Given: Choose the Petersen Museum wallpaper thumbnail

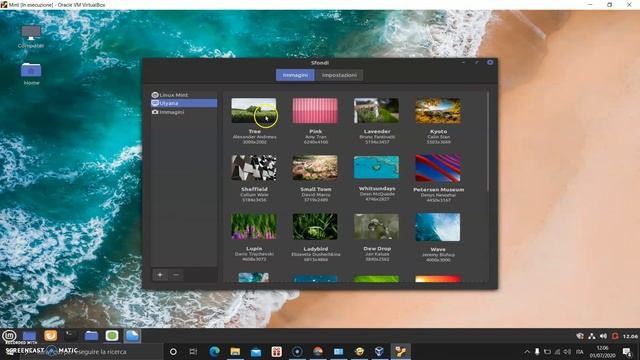Looking at the screenshot, I should [438, 168].
